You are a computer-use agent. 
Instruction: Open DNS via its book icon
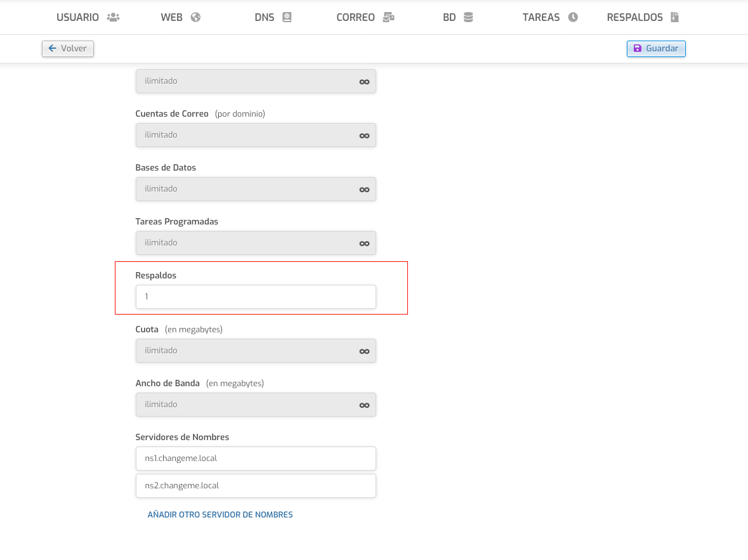[287, 17]
